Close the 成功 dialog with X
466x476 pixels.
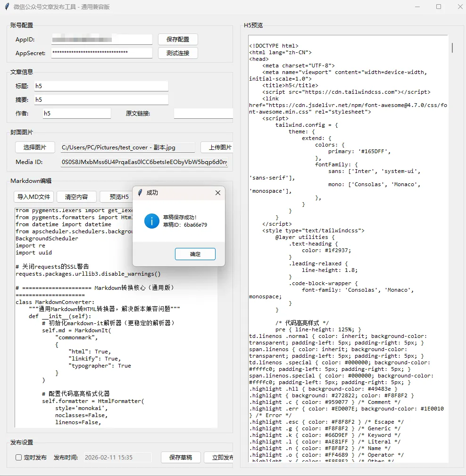click(x=218, y=193)
